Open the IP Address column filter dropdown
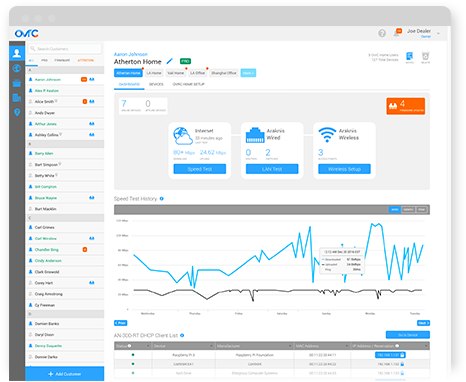 click(426, 346)
